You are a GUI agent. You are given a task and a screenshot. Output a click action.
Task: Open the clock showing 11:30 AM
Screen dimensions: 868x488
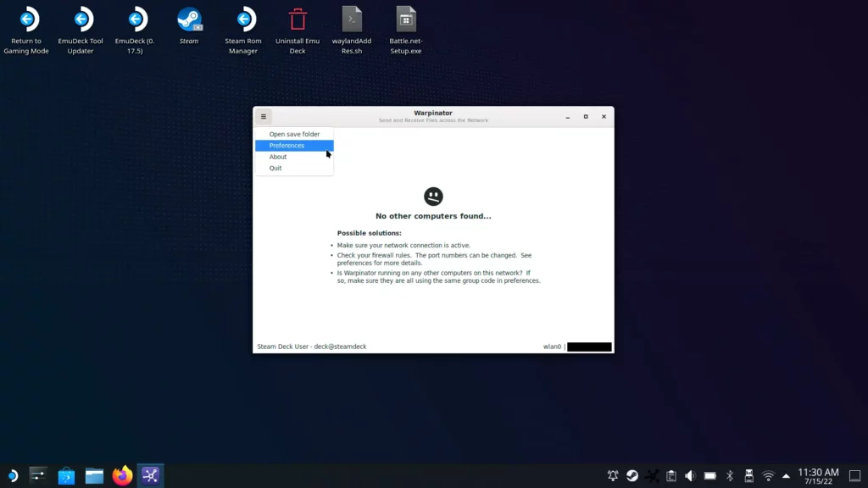click(818, 476)
